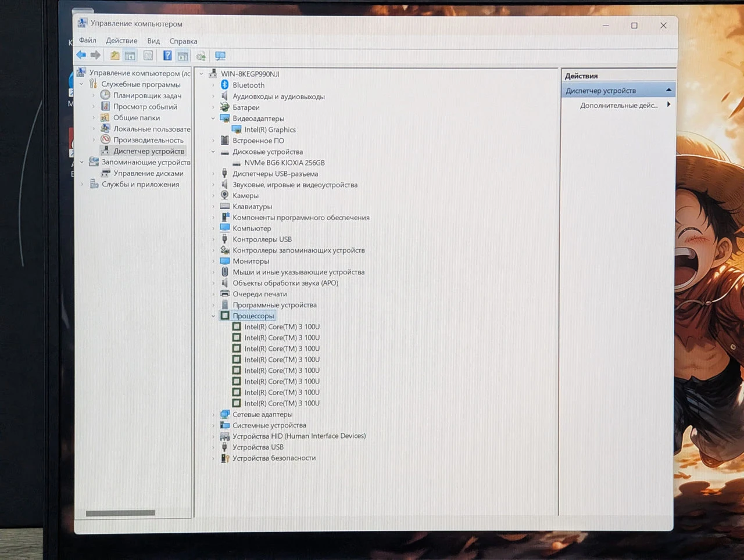The width and height of the screenshot is (744, 560).
Task: Select Общие папки in left tree
Action: (137, 117)
